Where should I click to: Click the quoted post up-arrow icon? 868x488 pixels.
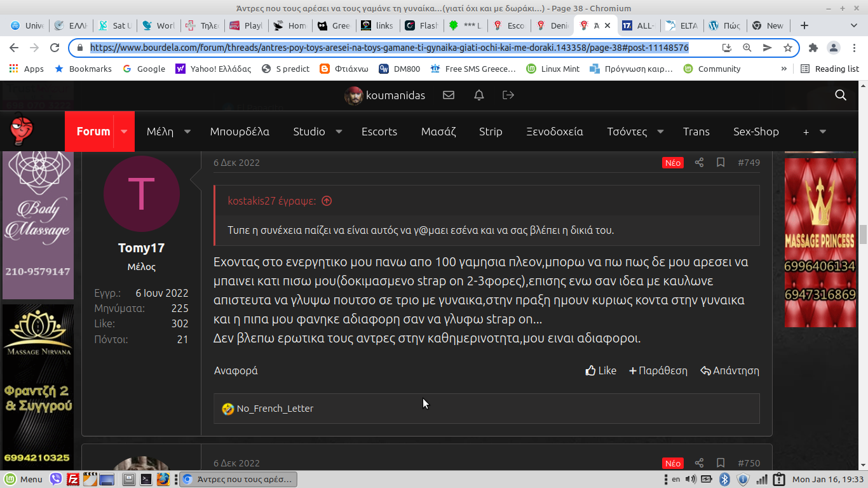point(327,201)
